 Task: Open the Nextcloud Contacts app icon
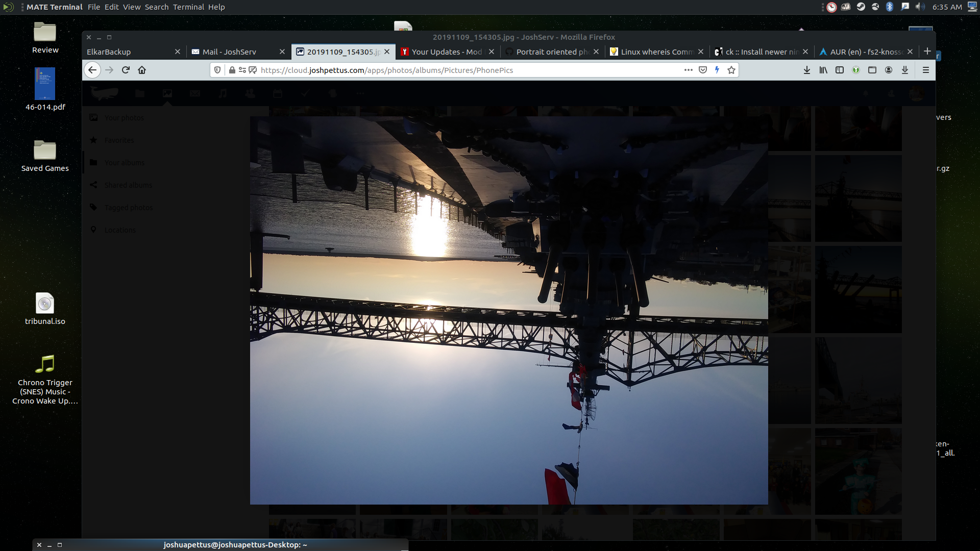[x=250, y=93]
